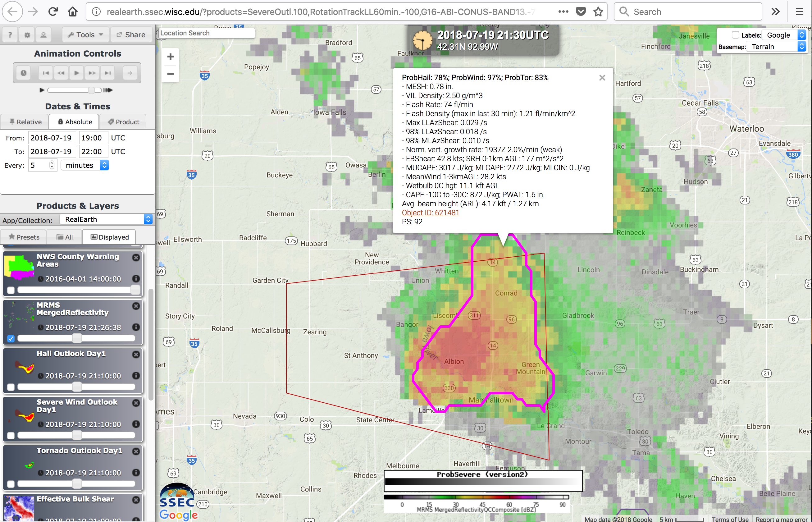Viewport: 812px width, 522px height.
Task: Click the animation clock mode button
Action: [23, 73]
